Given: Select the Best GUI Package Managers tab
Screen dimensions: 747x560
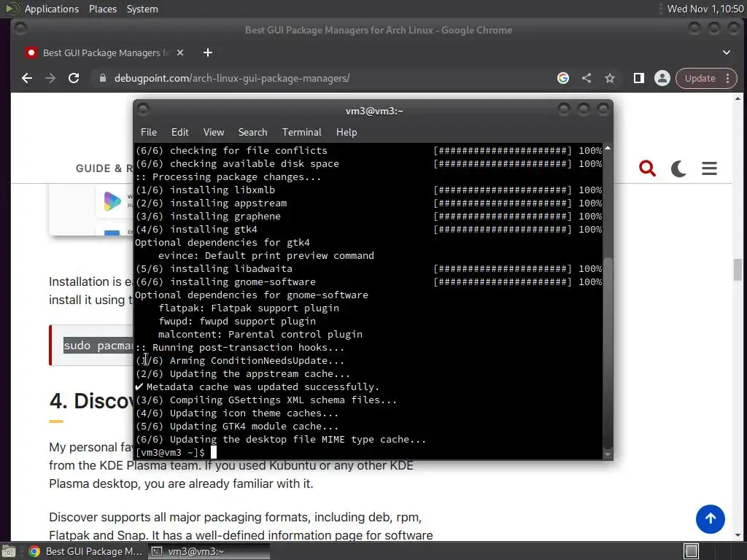Looking at the screenshot, I should [105, 52].
